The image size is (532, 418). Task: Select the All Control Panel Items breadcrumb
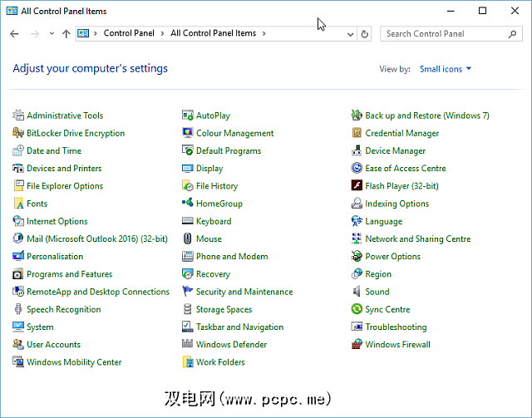(213, 33)
